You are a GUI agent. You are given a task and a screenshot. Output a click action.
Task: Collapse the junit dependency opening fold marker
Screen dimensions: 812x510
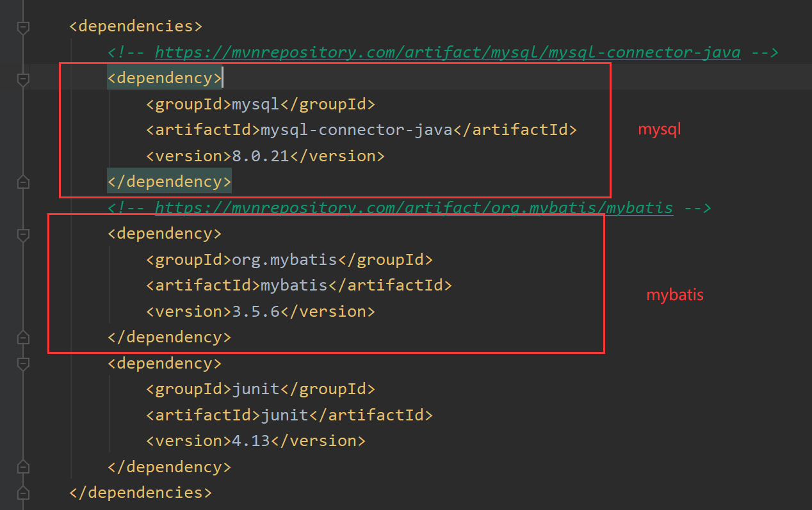[23, 364]
